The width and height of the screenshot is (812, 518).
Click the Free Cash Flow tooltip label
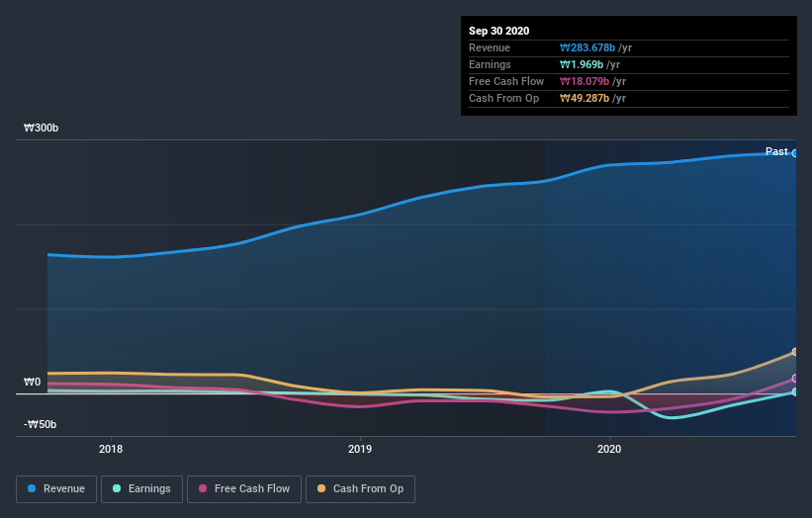506,81
